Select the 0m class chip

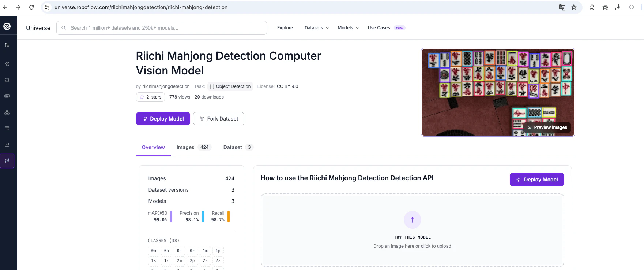click(154, 251)
